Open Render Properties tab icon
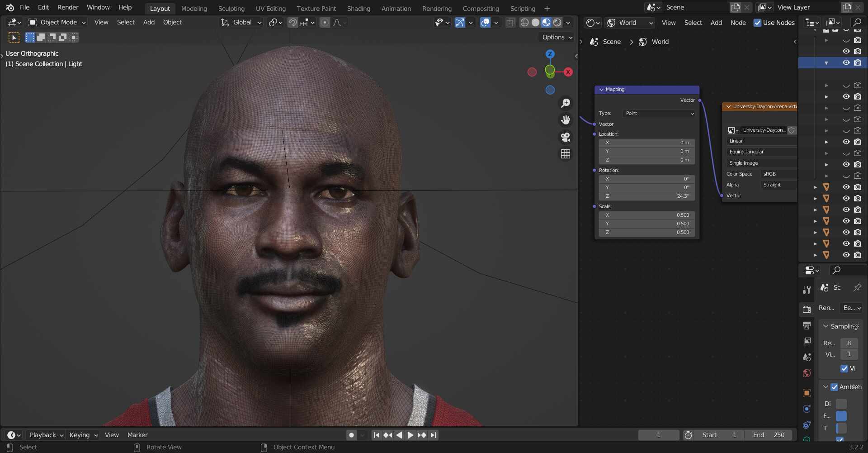This screenshot has height=453, width=868. (x=807, y=310)
